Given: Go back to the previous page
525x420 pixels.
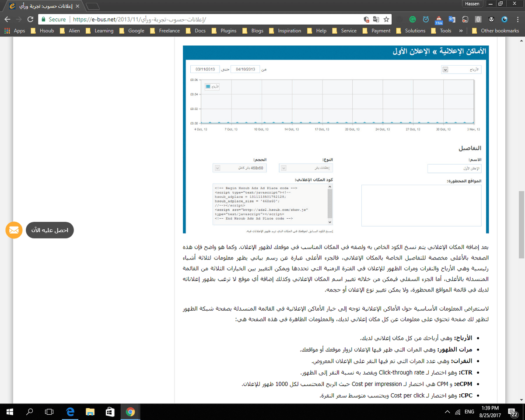Looking at the screenshot, I should (7, 19).
